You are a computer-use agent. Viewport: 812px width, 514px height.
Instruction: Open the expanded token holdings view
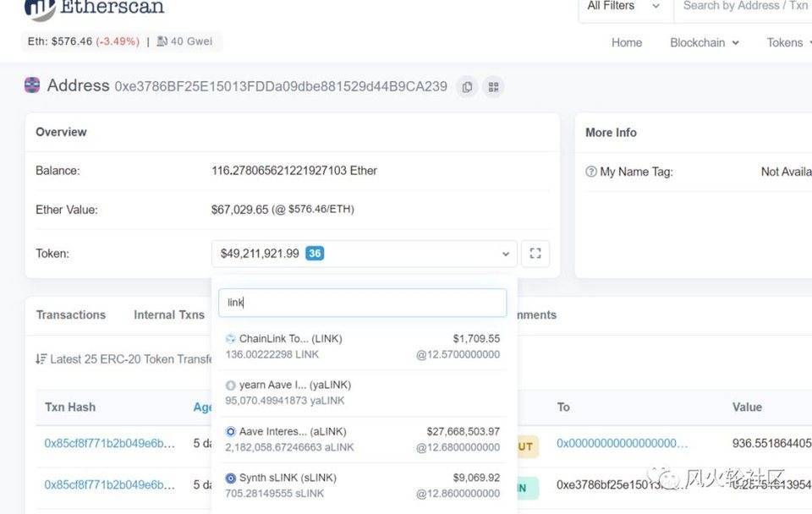(x=535, y=254)
